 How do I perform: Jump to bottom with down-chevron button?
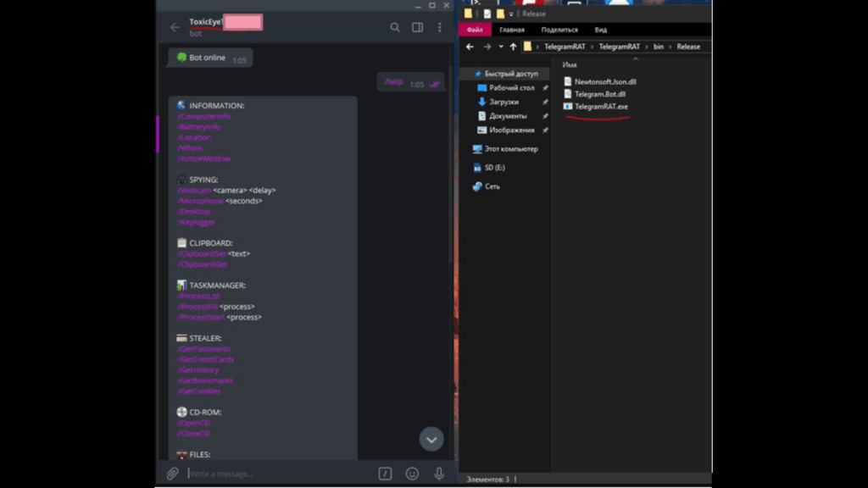431,440
